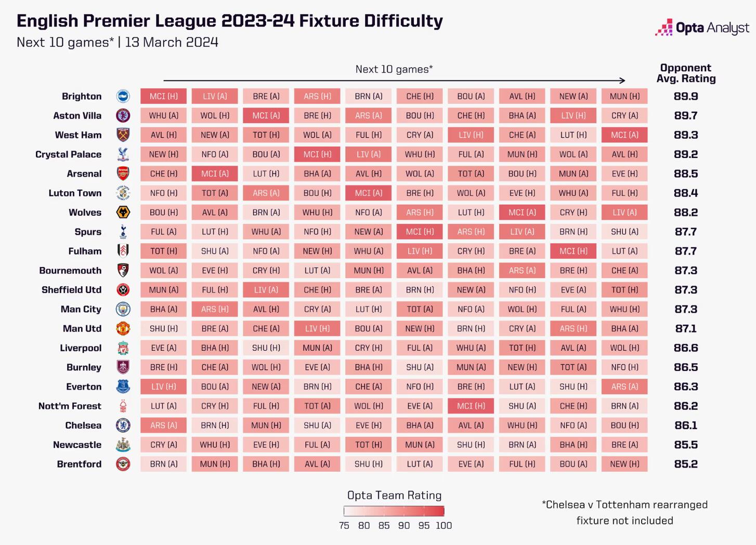Viewport: 756px width, 545px height.
Task: Click Newcastle's opening fixture CRY (A)
Action: 163,445
